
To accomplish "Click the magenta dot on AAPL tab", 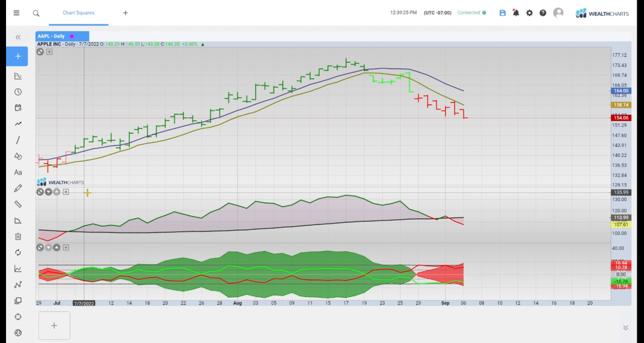I will (72, 36).
